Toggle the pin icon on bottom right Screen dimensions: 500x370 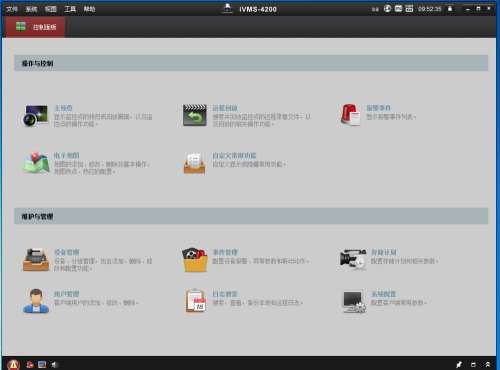[x=459, y=364]
